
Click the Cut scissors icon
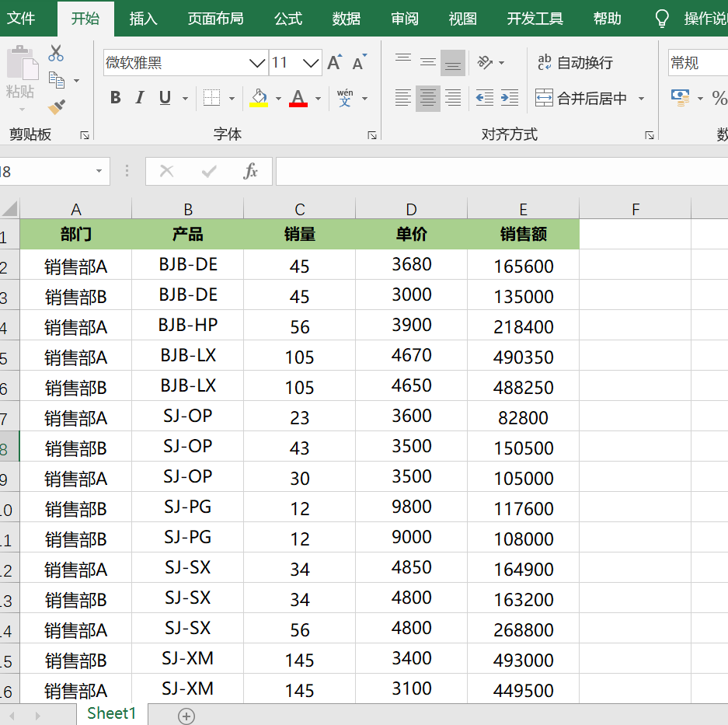pyautogui.click(x=56, y=54)
